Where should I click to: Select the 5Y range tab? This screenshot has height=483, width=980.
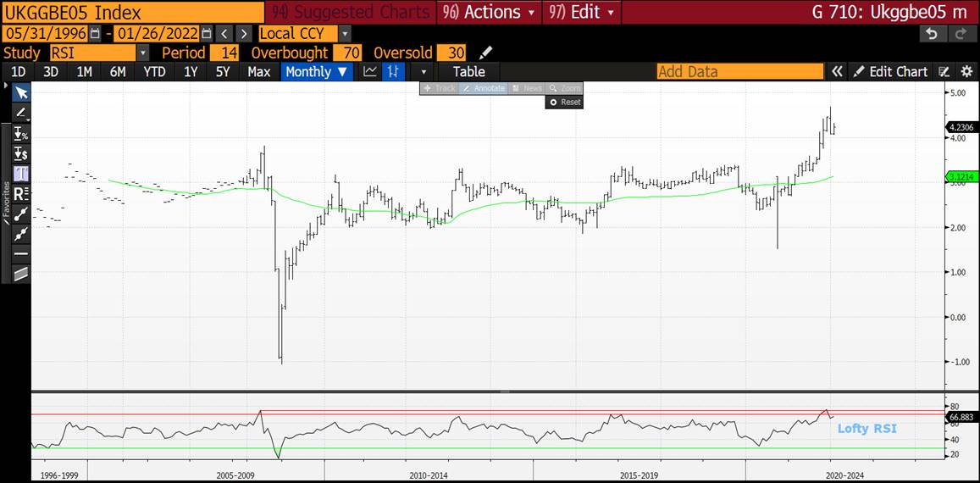coord(223,71)
